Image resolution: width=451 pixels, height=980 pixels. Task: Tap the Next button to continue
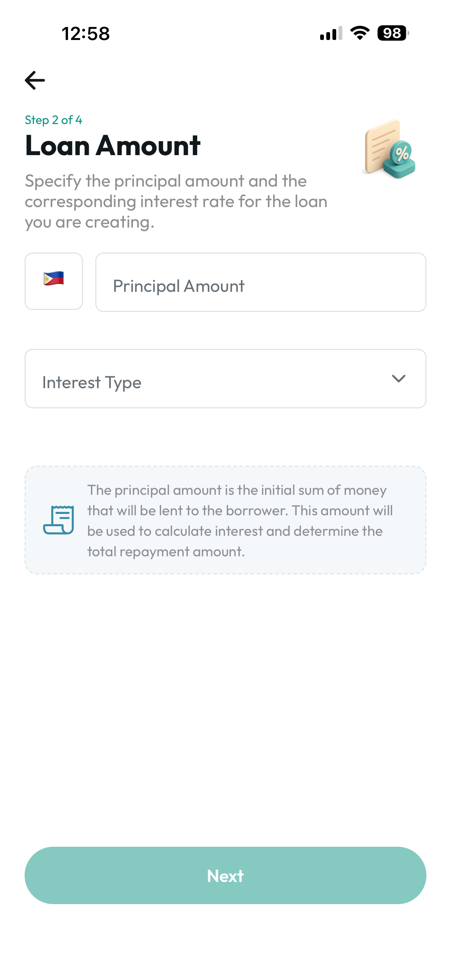coord(225,876)
